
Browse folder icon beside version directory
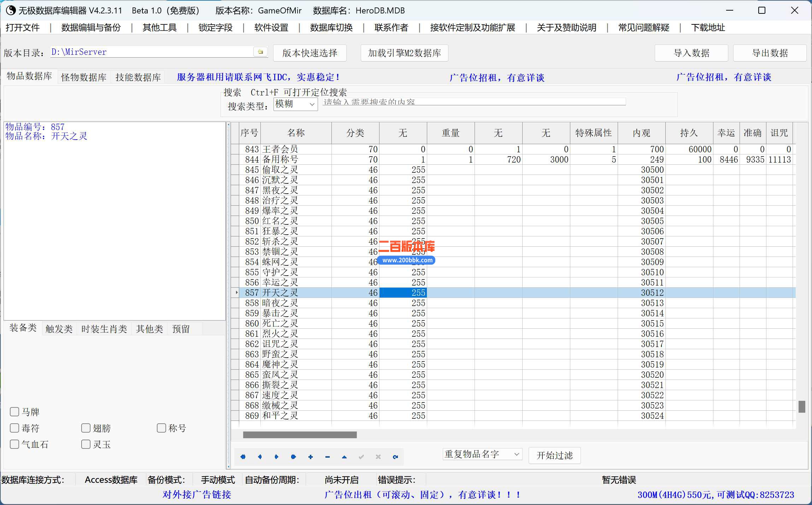pos(260,52)
